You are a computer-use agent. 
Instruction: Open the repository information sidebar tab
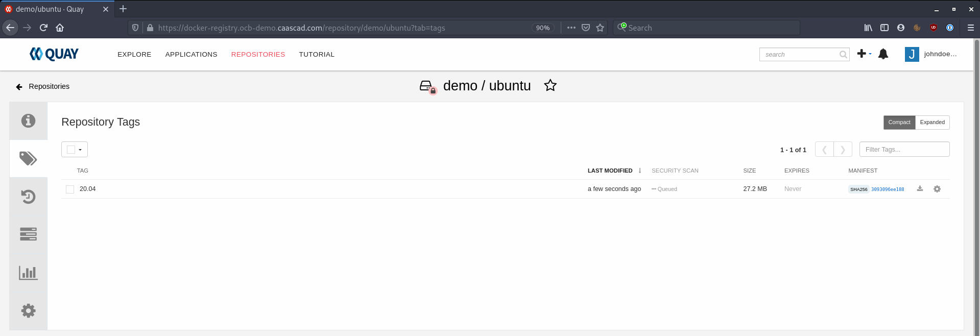28,121
